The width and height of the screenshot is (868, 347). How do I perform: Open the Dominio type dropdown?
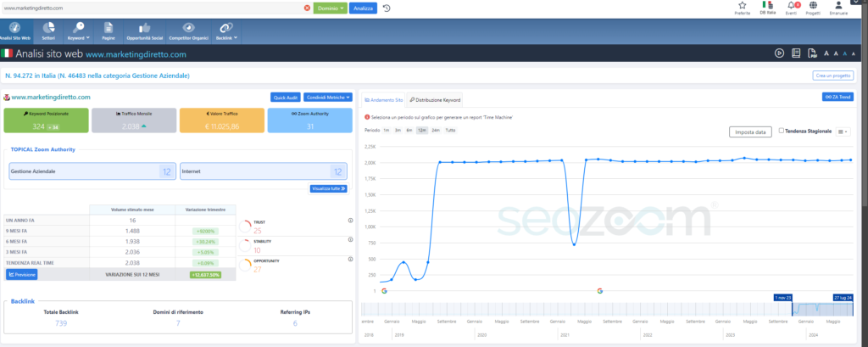point(330,8)
